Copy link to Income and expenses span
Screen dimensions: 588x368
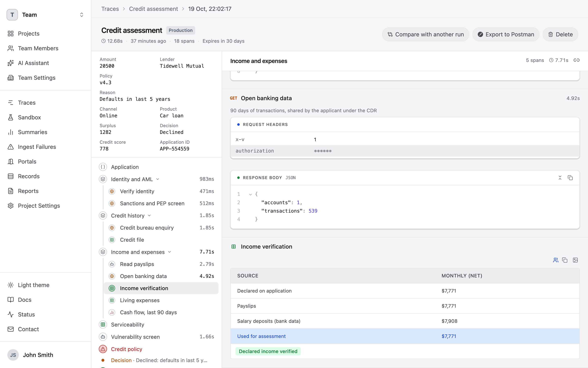576,60
